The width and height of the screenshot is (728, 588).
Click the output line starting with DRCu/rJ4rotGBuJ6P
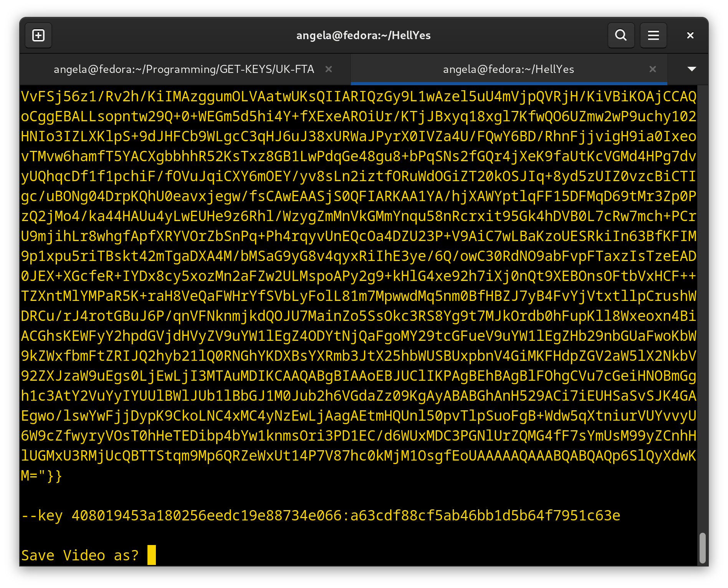pyautogui.click(x=359, y=316)
